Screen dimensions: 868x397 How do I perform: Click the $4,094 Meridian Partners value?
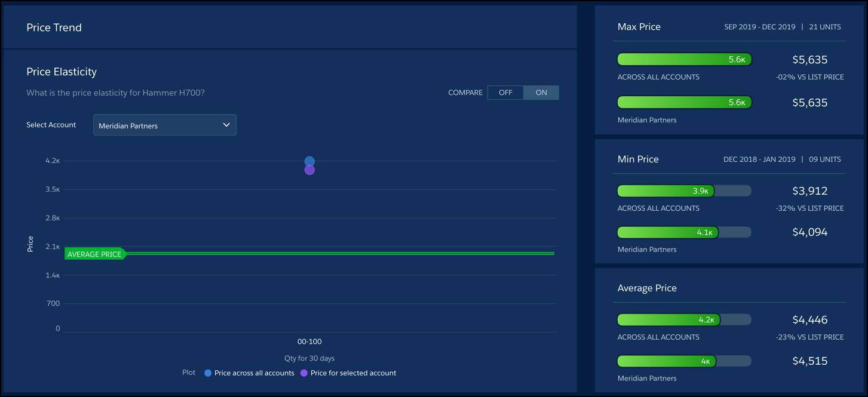tap(810, 232)
